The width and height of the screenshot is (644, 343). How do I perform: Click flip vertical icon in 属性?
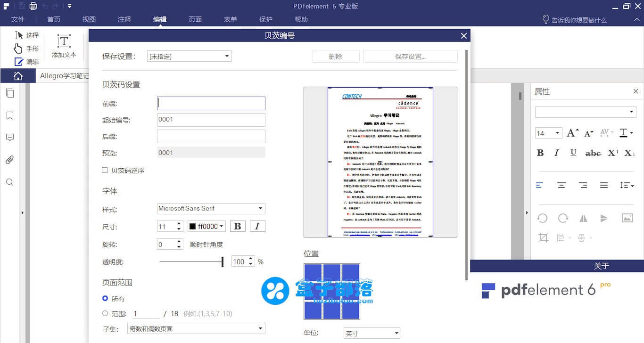click(x=604, y=218)
